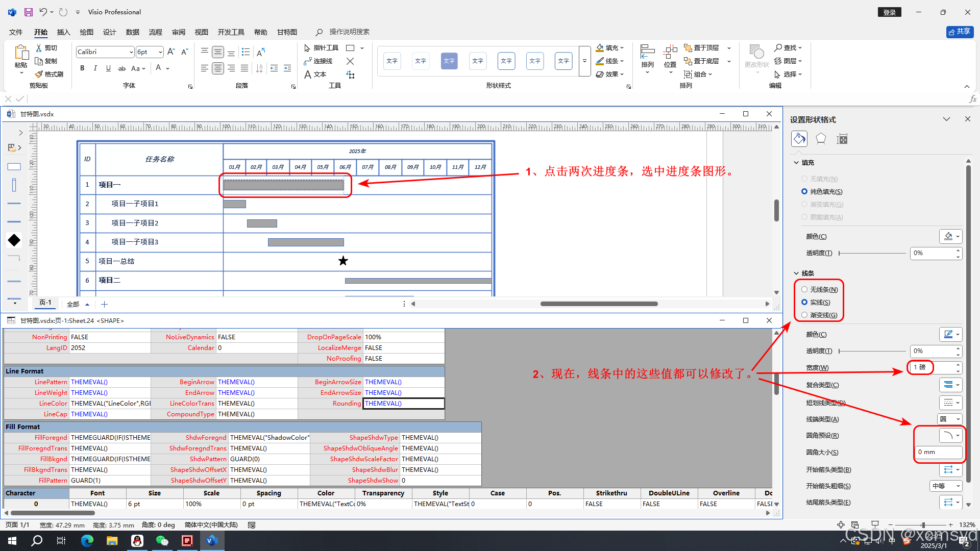Select the Pointer Tool icon

[x=307, y=48]
